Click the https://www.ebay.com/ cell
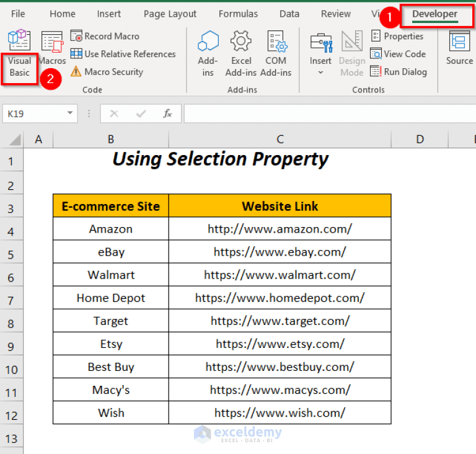This screenshot has height=454, width=476. 280,252
